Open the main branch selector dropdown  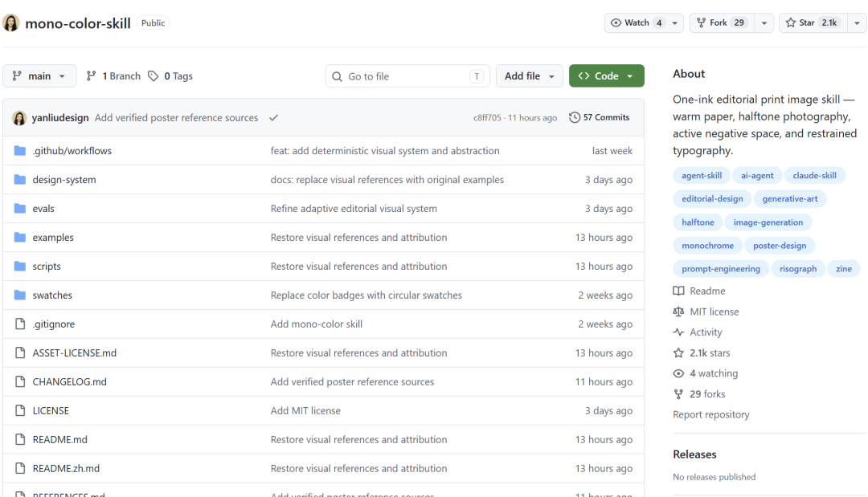coord(39,76)
